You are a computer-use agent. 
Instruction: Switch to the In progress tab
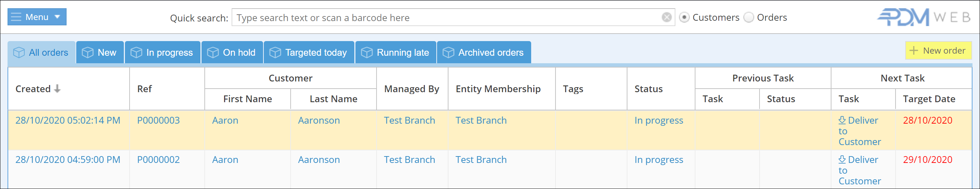[162, 53]
